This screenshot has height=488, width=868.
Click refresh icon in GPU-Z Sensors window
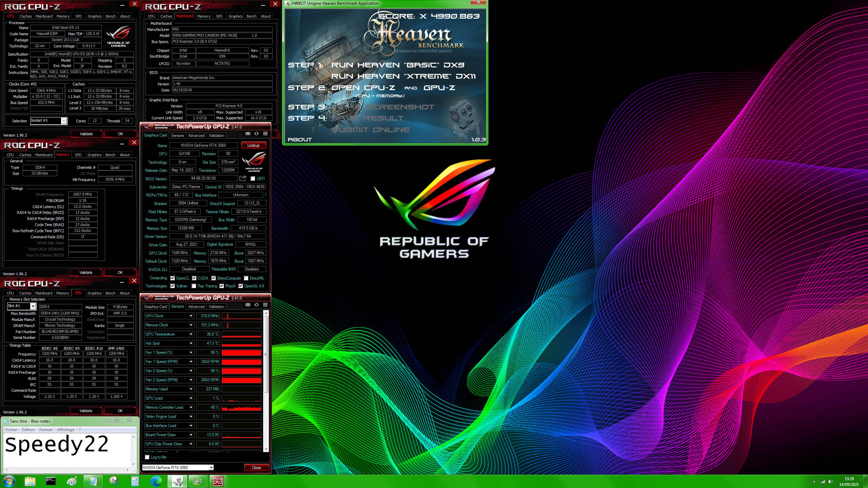coord(256,305)
